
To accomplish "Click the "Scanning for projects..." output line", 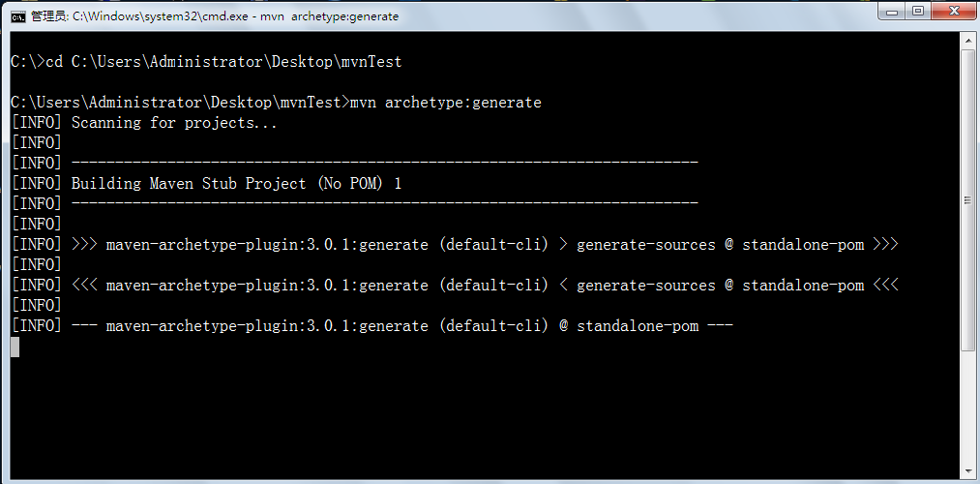I will click(x=174, y=123).
